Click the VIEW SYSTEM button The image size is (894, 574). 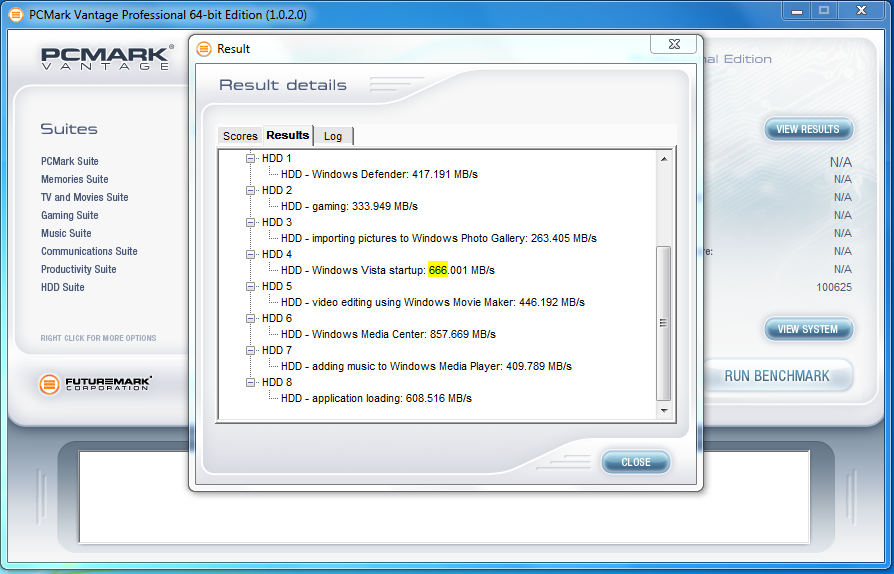[x=808, y=329]
